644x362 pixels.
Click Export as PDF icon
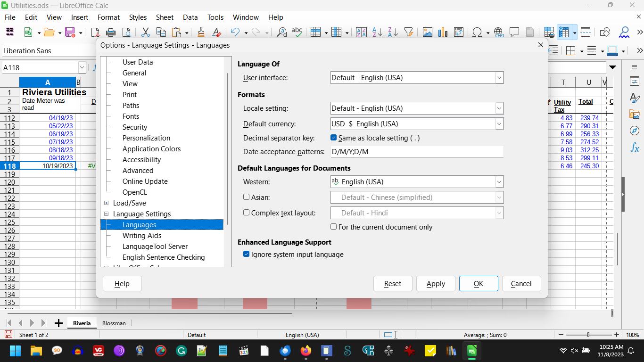pyautogui.click(x=96, y=32)
